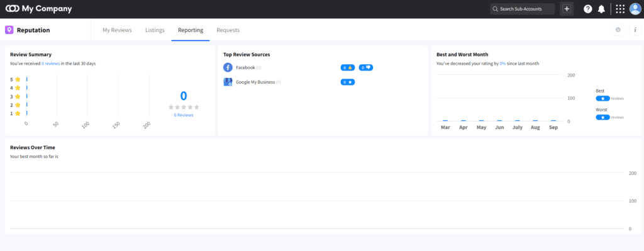Image resolution: width=644 pixels, height=251 pixels.
Task: Click the Mar month label
Action: (x=445, y=127)
